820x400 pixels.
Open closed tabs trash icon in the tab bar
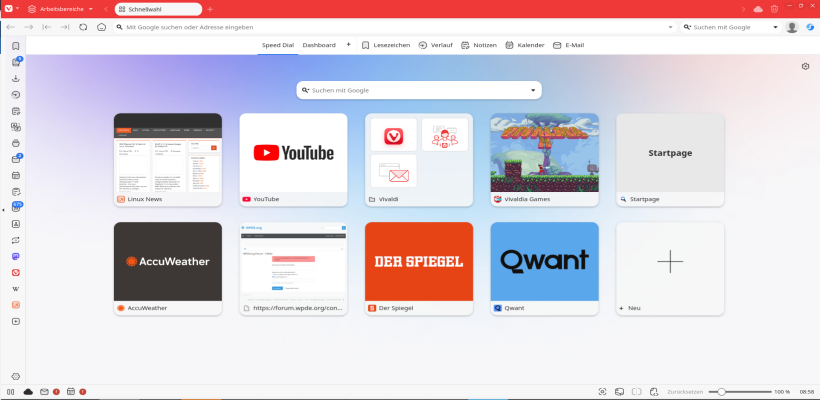tap(775, 9)
